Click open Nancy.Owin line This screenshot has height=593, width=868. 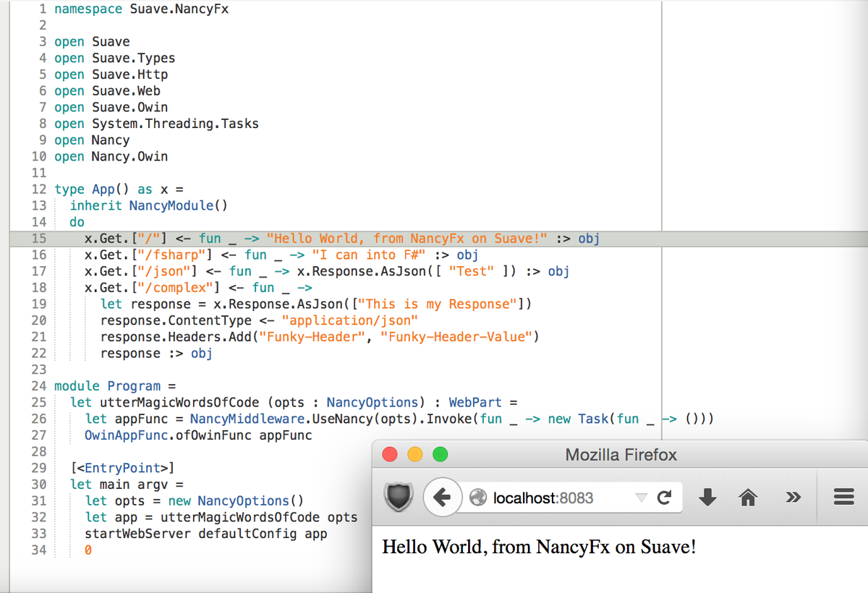pos(111,156)
